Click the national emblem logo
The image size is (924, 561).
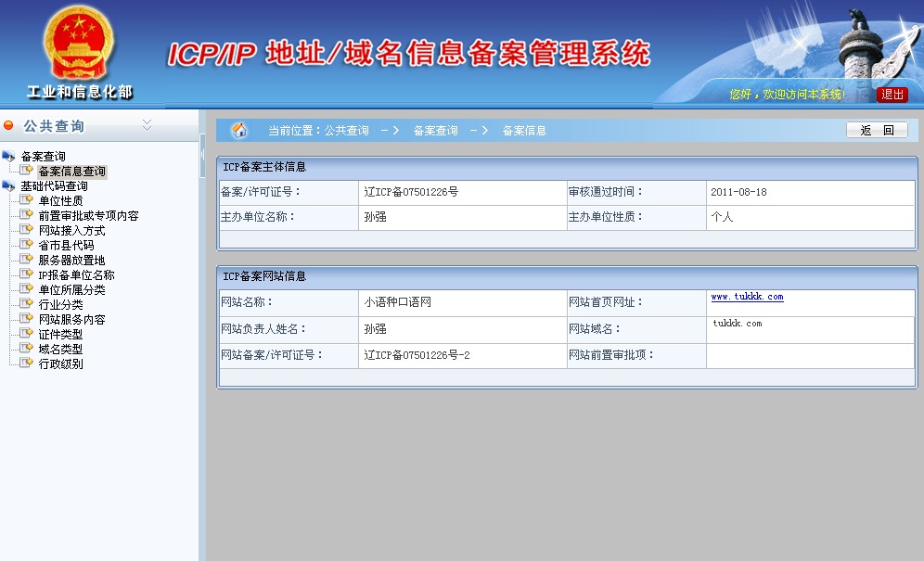[79, 45]
